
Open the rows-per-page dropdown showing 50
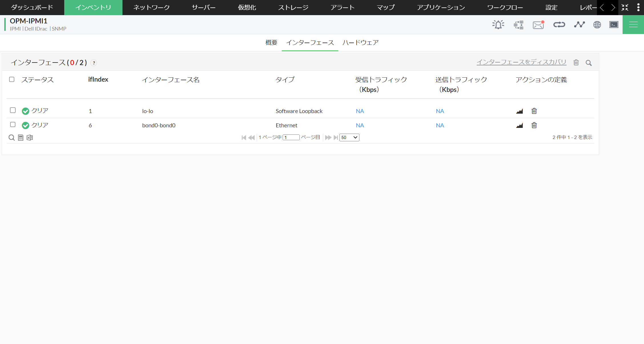349,138
